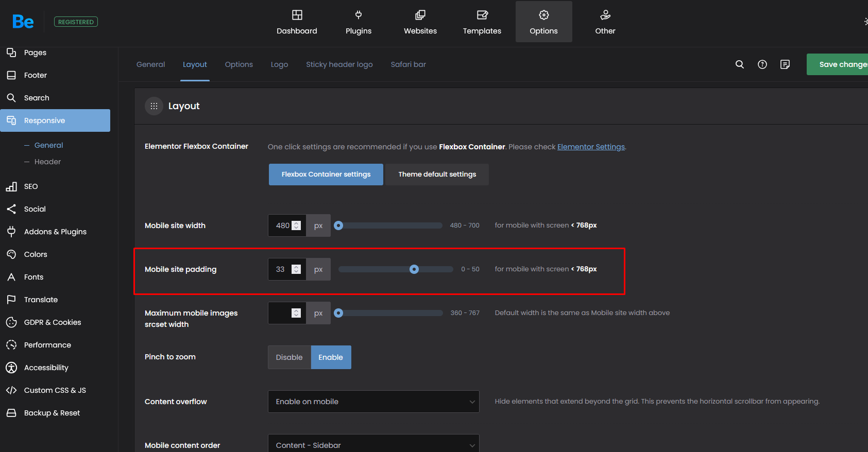
Task: Open Footer in the sidebar
Action: click(x=55, y=75)
